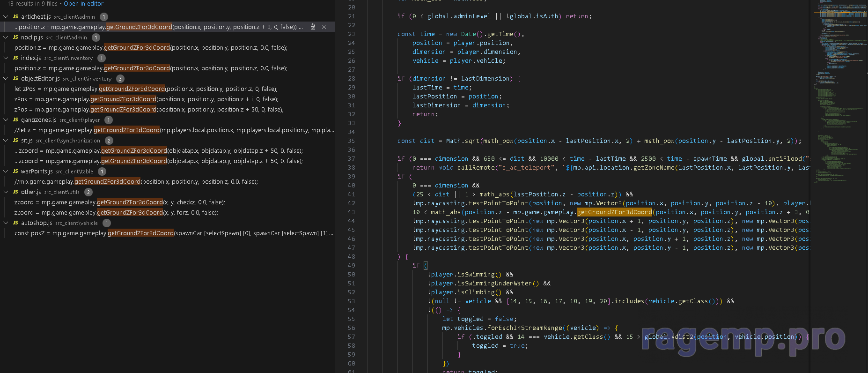Open the 'let zPos =' match in objectEditor.js
The width and height of the screenshot is (868, 373).
(x=146, y=89)
